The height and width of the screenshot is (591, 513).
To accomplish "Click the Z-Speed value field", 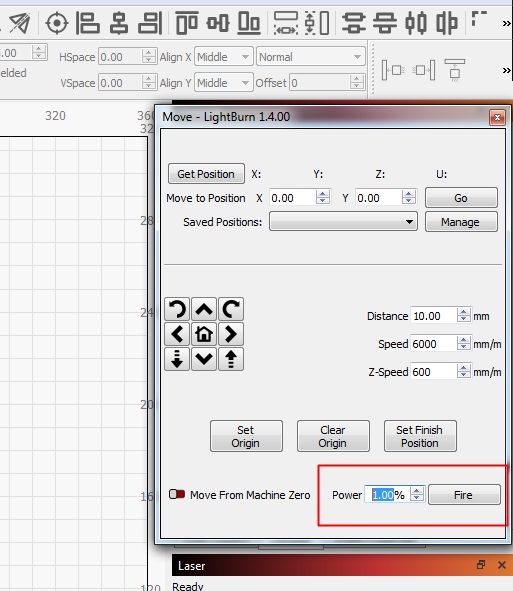I will [433, 372].
